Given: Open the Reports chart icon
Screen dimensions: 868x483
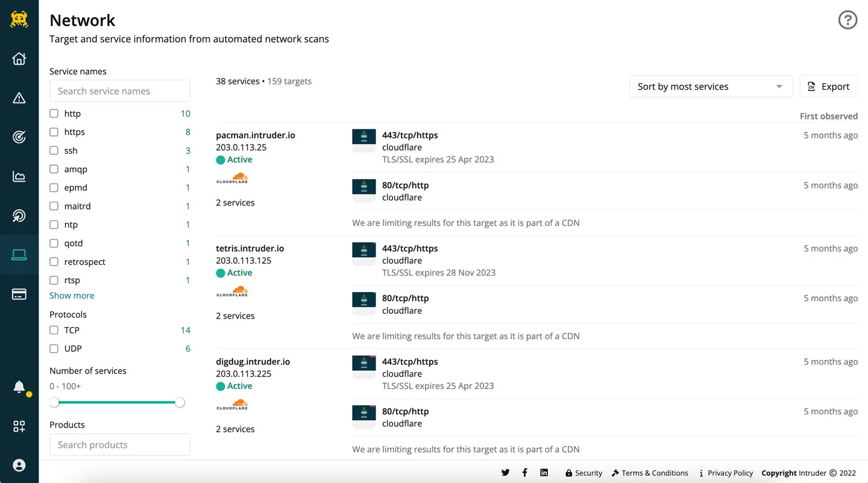Looking at the screenshot, I should [19, 176].
